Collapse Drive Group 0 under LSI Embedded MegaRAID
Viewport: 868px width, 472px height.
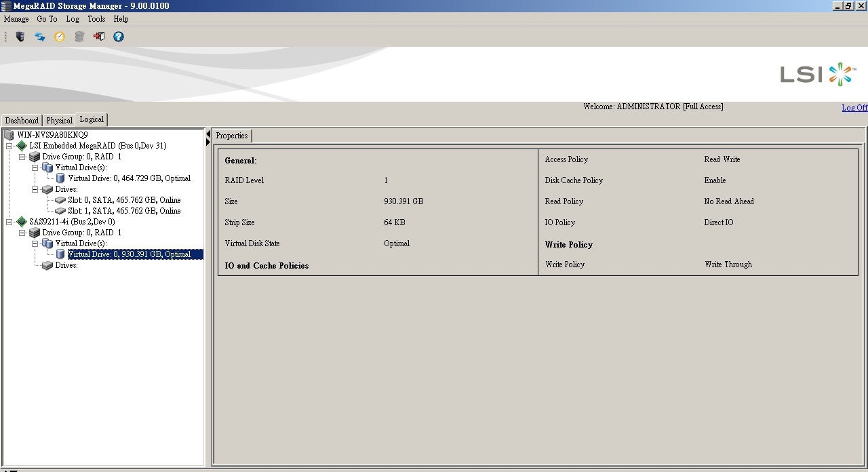[22, 157]
